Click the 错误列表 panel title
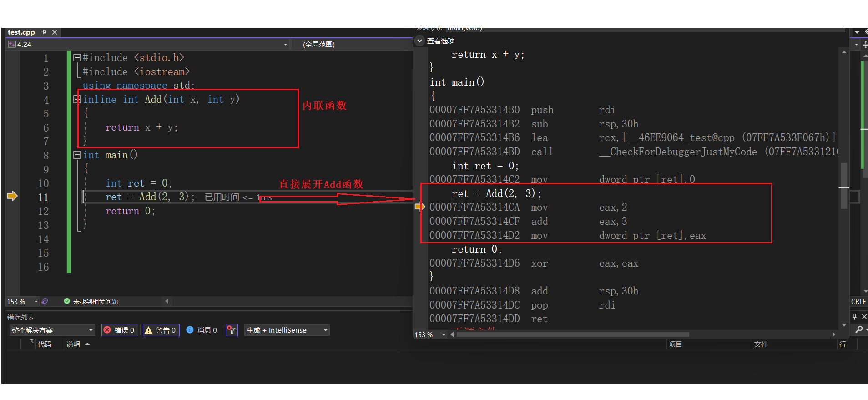Screen dimensions: 868x400 21,317
